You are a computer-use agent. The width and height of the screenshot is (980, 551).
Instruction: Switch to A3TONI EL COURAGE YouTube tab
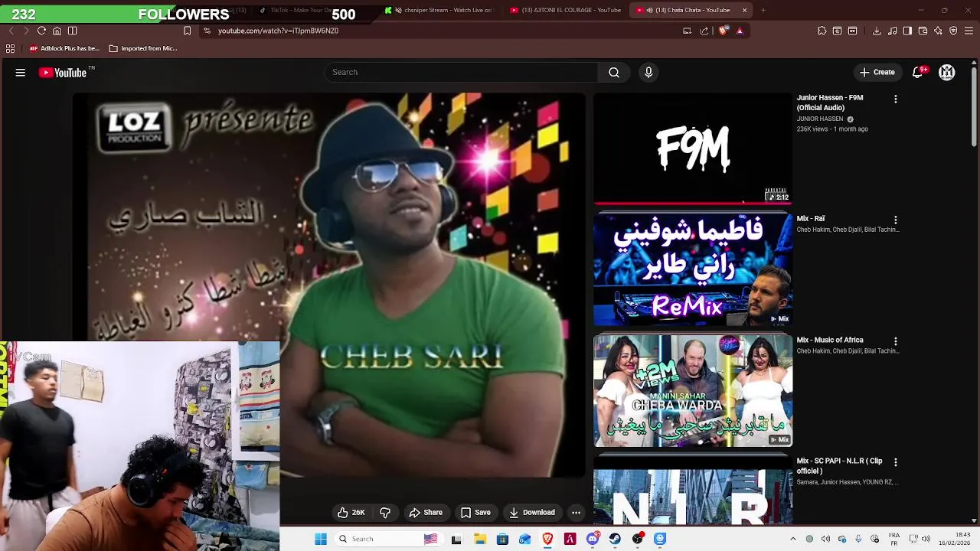pyautogui.click(x=565, y=10)
